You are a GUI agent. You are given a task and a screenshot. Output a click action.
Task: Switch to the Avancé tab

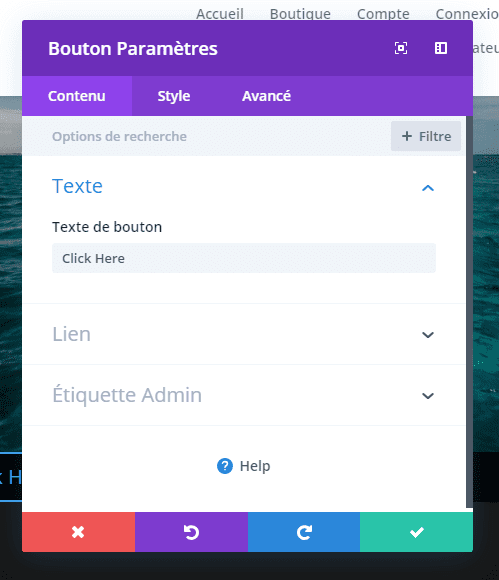tap(266, 96)
